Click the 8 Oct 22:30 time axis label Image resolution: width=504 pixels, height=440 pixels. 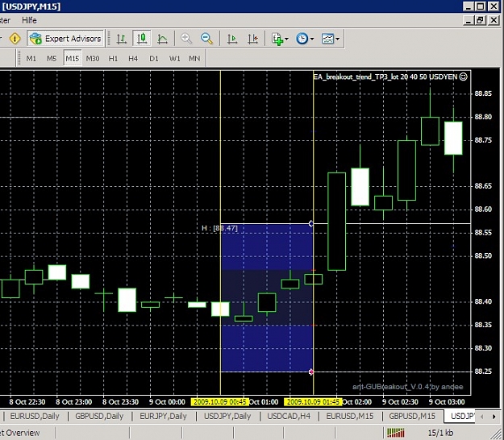pyautogui.click(x=27, y=402)
